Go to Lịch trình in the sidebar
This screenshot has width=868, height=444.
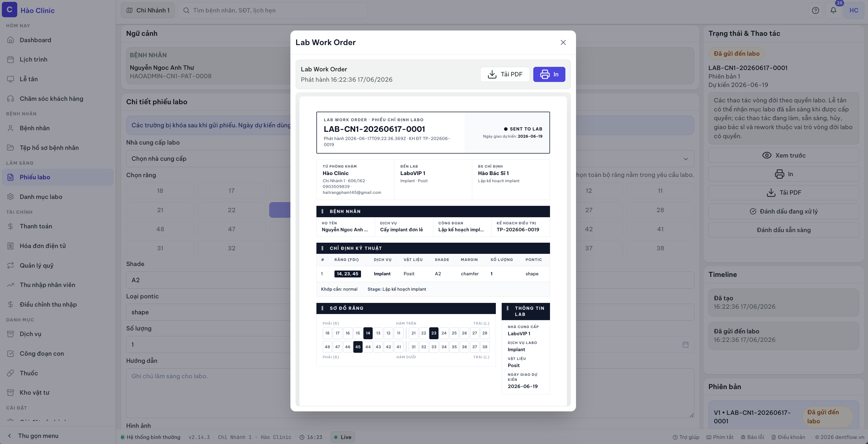(58, 60)
